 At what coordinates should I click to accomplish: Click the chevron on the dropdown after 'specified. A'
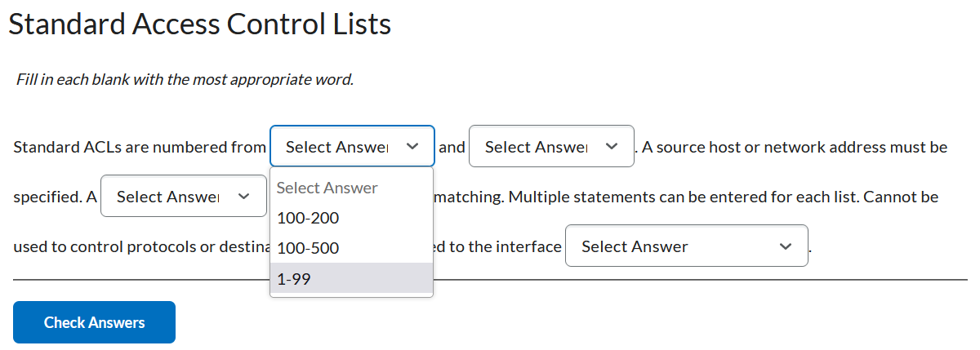click(243, 197)
